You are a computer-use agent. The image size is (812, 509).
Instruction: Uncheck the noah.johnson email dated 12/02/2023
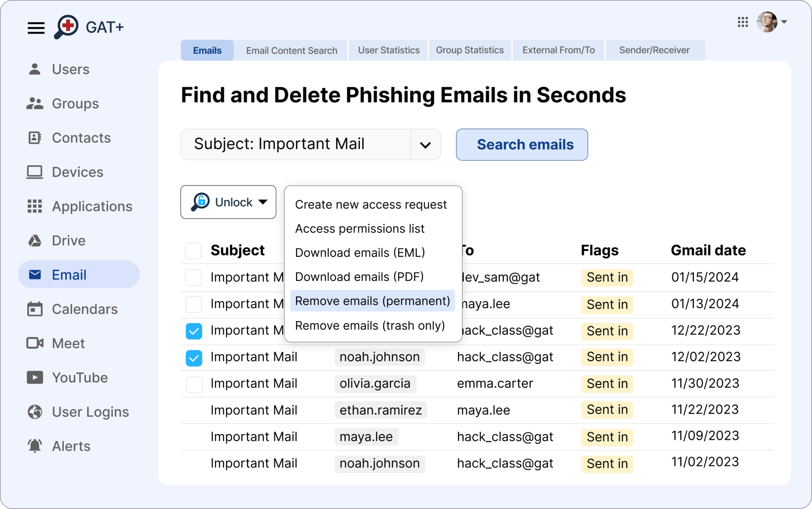coord(193,358)
